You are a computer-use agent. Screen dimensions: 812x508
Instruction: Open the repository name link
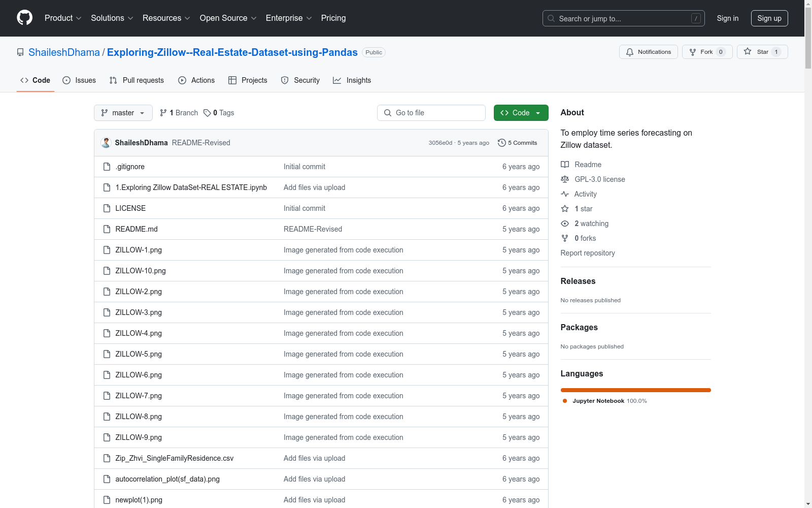(232, 52)
